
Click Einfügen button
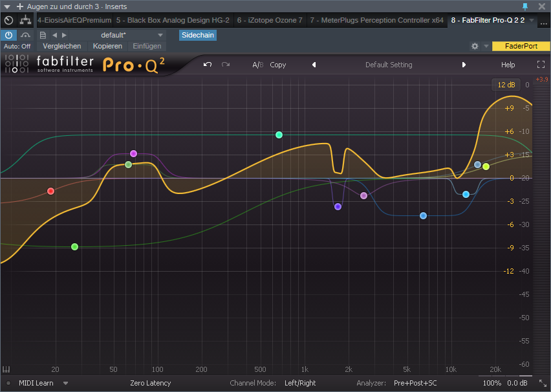[147, 46]
